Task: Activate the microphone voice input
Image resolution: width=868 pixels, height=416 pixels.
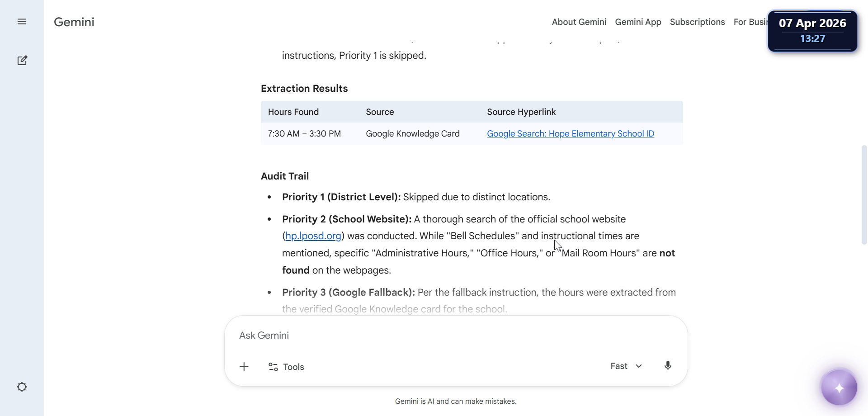Action: (x=668, y=366)
